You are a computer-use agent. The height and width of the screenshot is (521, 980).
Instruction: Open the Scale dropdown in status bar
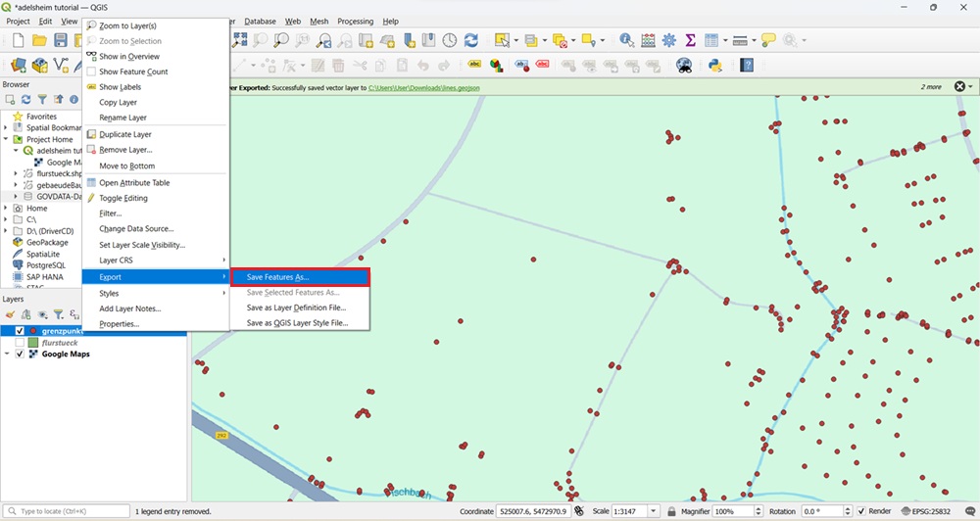654,511
